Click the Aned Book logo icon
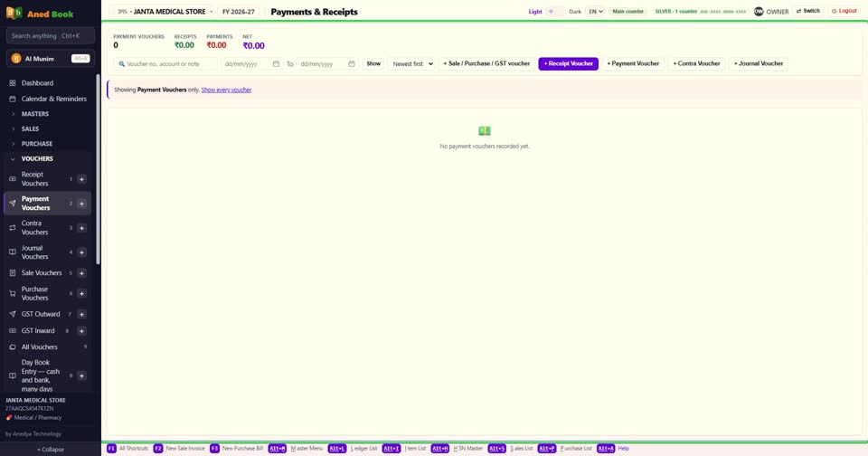This screenshot has height=456, width=868. click(x=14, y=14)
